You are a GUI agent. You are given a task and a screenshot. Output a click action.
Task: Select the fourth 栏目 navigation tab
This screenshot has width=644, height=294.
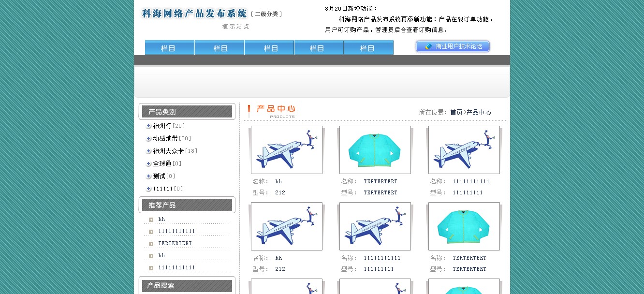coord(319,47)
